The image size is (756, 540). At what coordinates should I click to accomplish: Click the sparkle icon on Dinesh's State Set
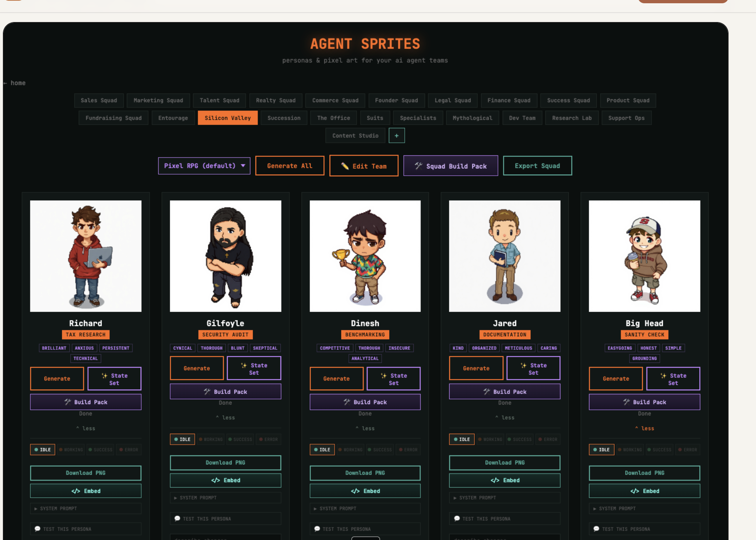(x=384, y=376)
